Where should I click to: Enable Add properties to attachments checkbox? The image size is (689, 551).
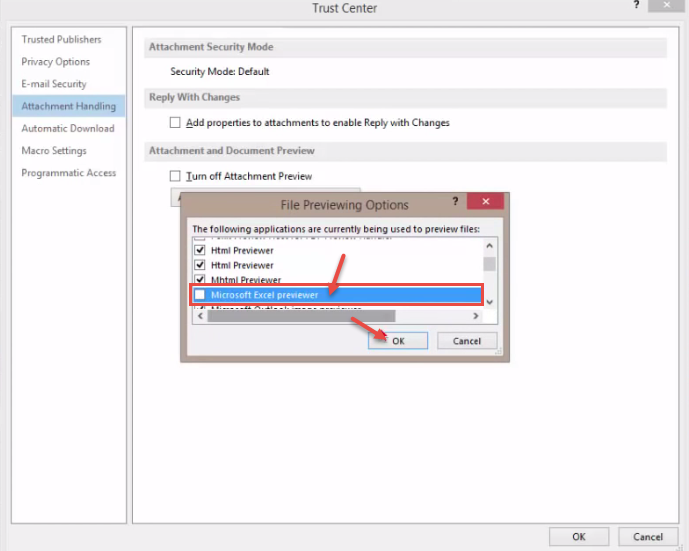(175, 122)
